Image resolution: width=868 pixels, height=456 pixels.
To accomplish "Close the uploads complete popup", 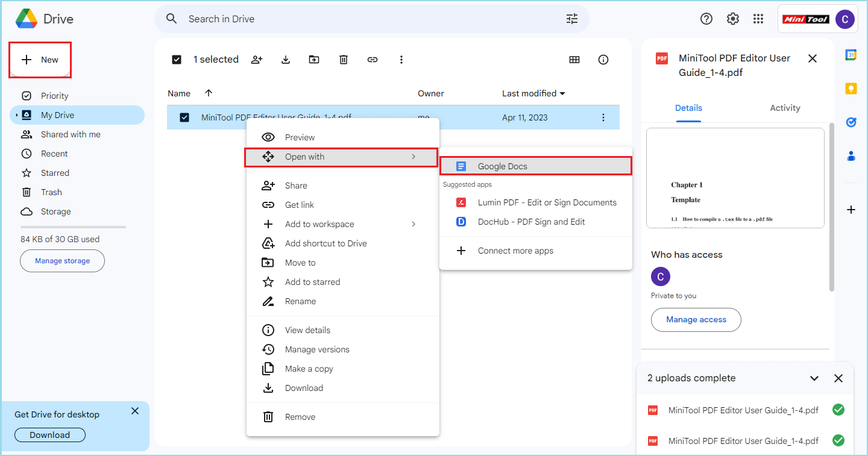I will [838, 378].
